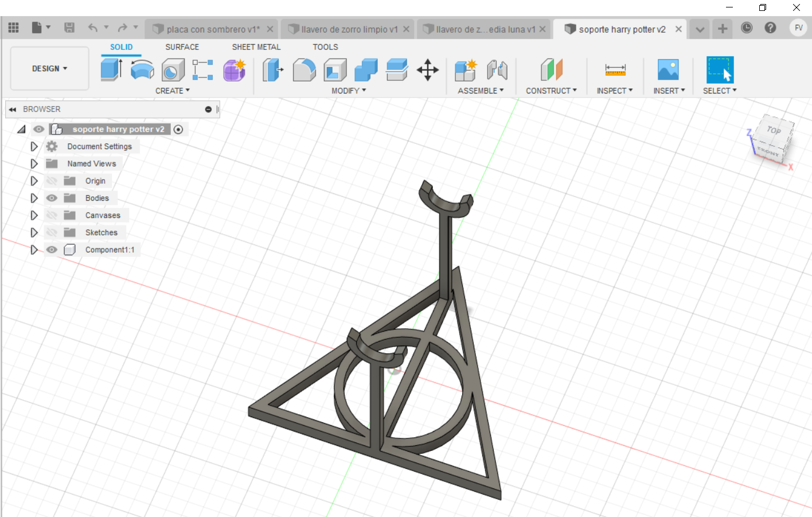The height and width of the screenshot is (517, 812).
Task: Collapse the BROWSER panel arrows
Action: (x=12, y=109)
